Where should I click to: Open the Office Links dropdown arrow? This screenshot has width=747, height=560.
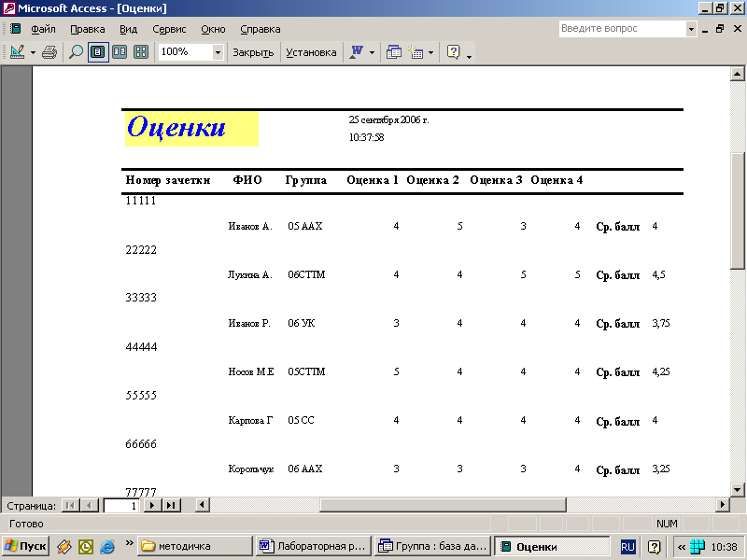(x=372, y=52)
